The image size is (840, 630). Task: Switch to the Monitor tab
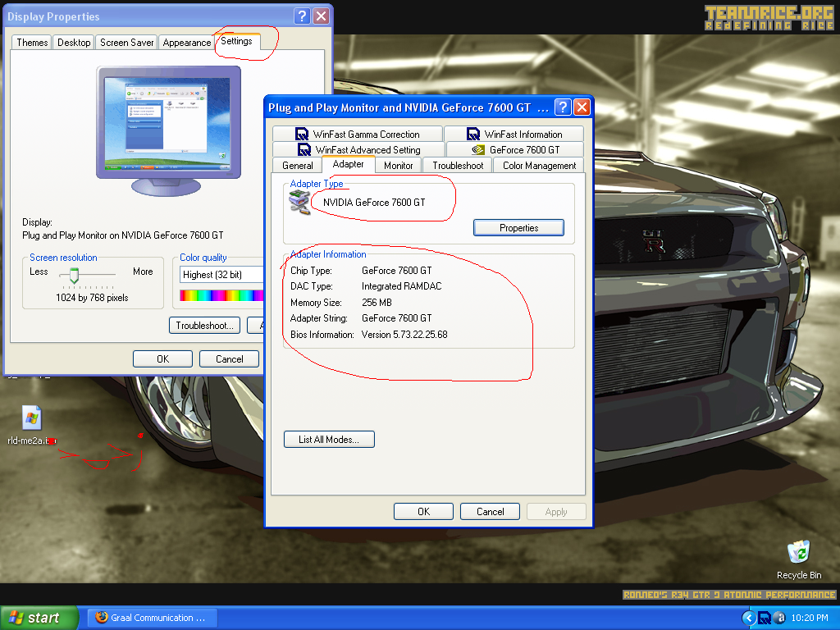coord(398,166)
